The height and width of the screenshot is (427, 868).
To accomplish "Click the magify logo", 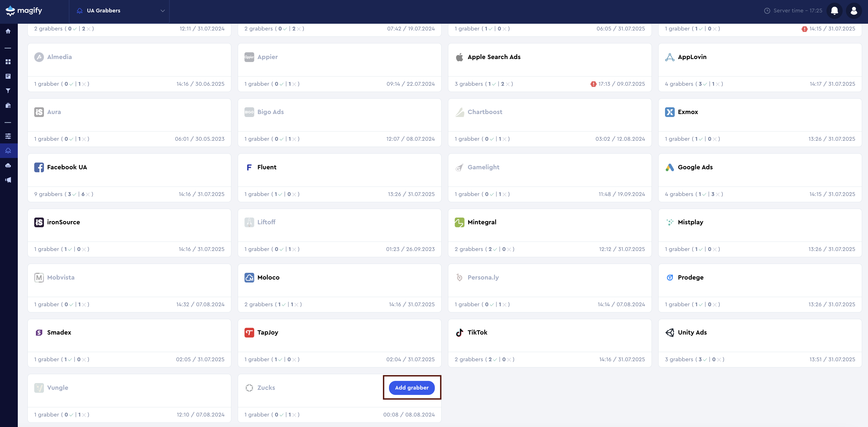I will pos(24,11).
